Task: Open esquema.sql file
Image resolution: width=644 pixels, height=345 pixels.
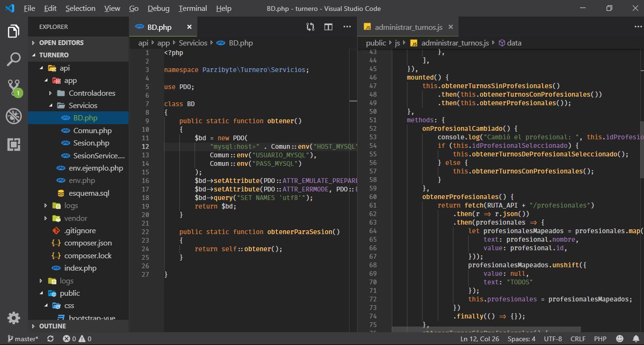Action: coord(78,193)
